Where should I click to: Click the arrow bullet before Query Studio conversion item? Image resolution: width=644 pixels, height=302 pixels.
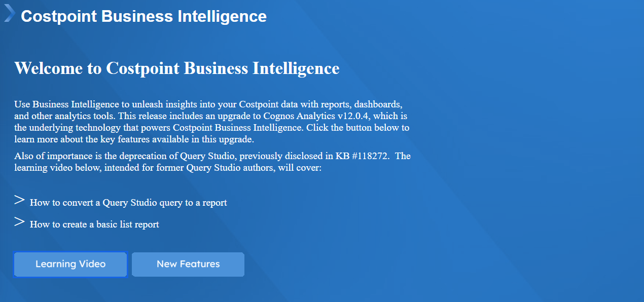tap(19, 200)
